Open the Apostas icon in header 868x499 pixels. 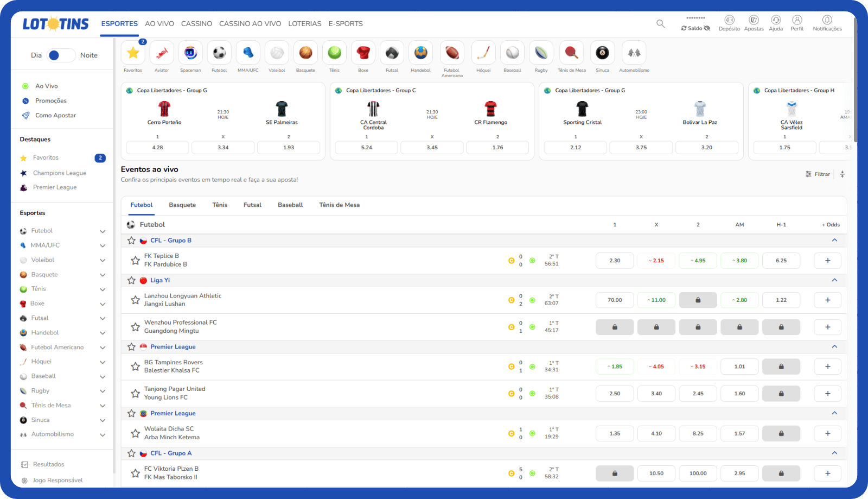tap(754, 20)
